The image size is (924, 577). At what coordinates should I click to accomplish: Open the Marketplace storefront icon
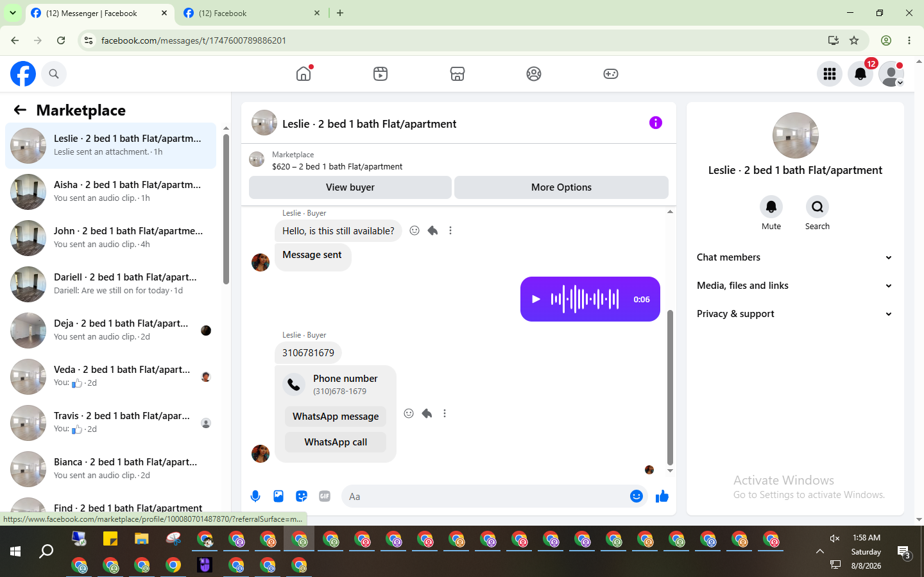(458, 74)
